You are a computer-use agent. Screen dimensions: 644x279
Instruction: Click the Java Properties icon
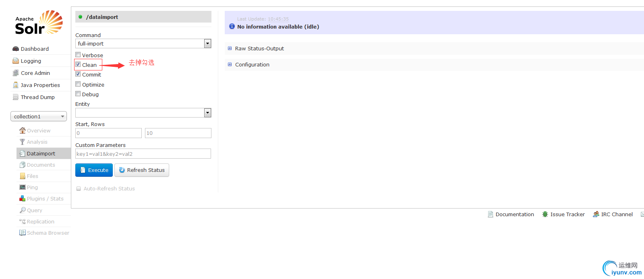click(x=16, y=85)
